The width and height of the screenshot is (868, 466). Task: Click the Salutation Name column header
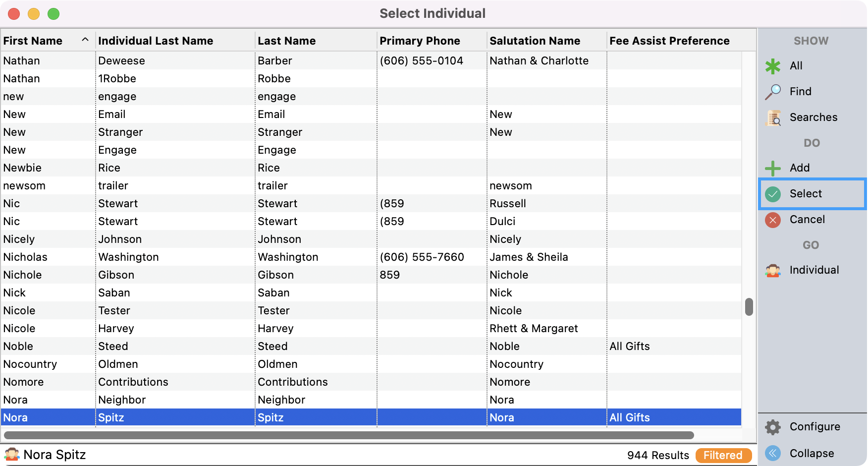tap(535, 41)
